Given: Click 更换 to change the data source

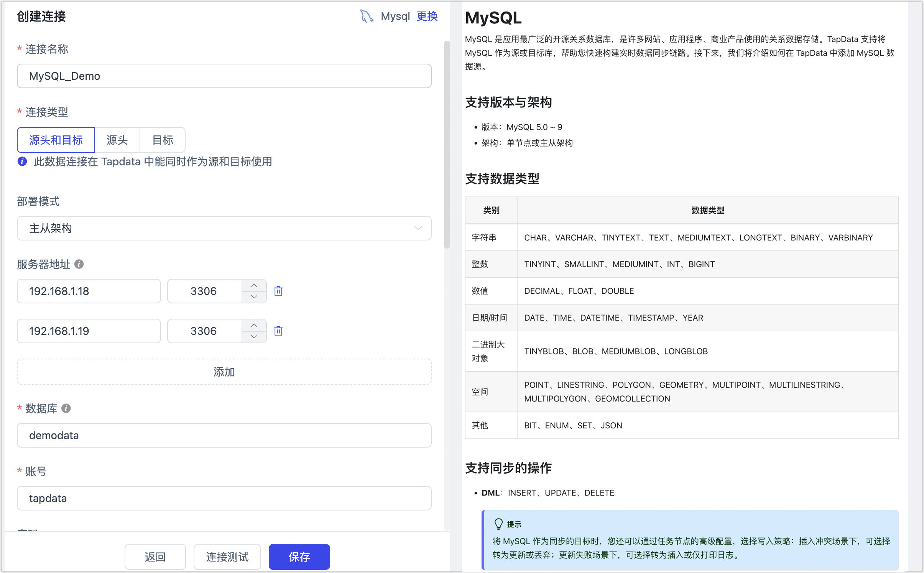Looking at the screenshot, I should coord(427,16).
